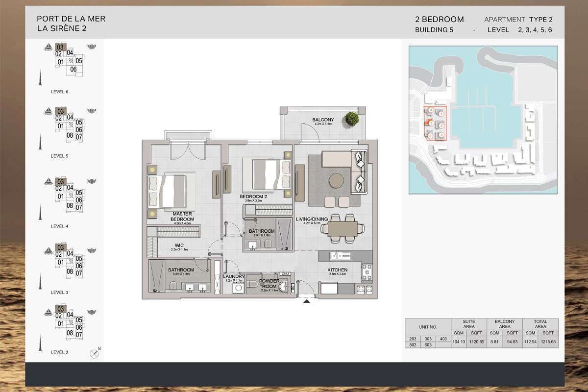Select highlighted unit 03 on Level 6
This screenshot has width=588, height=392.
pos(61,47)
